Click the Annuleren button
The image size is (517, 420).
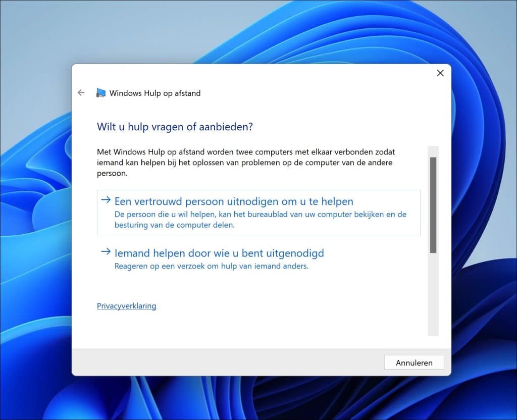tap(413, 362)
